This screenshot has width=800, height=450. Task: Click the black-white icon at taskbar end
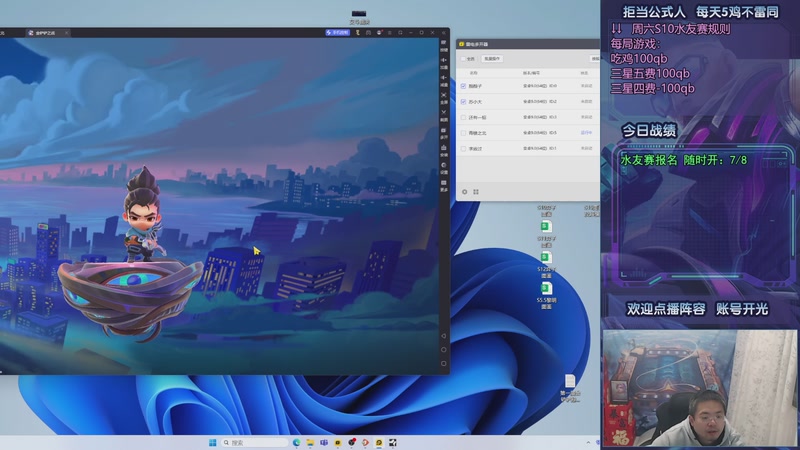click(393, 442)
